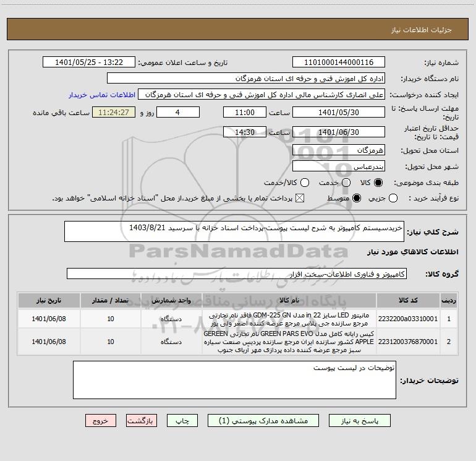Click the نام کالا column header
Screen dimensions: 476x461
[289, 300]
